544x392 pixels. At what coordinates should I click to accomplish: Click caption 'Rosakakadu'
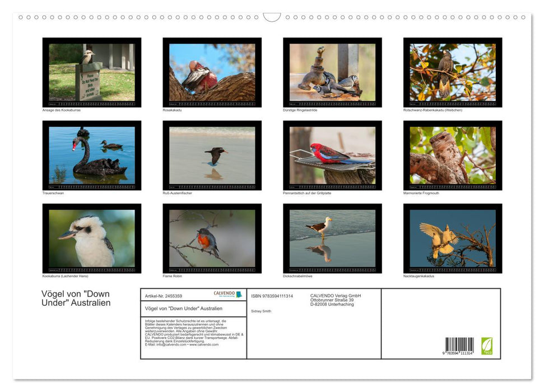point(172,110)
